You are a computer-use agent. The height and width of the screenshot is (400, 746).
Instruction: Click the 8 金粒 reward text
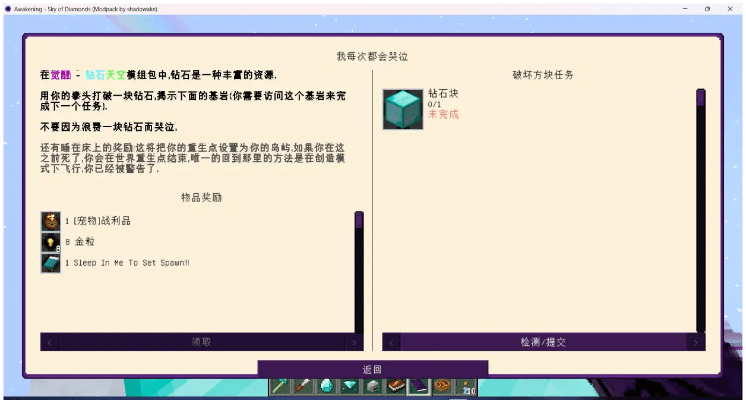click(80, 242)
